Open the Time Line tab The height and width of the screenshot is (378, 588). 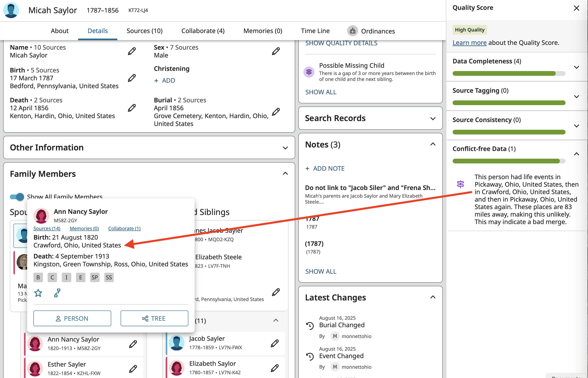click(315, 31)
